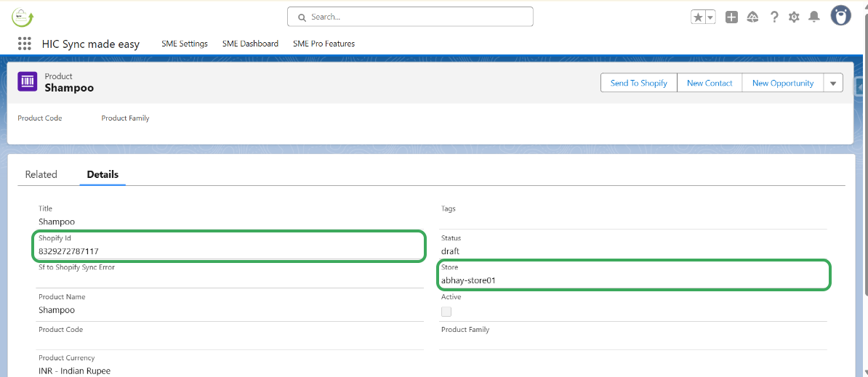Open SME Dashboard nav item

coord(250,44)
